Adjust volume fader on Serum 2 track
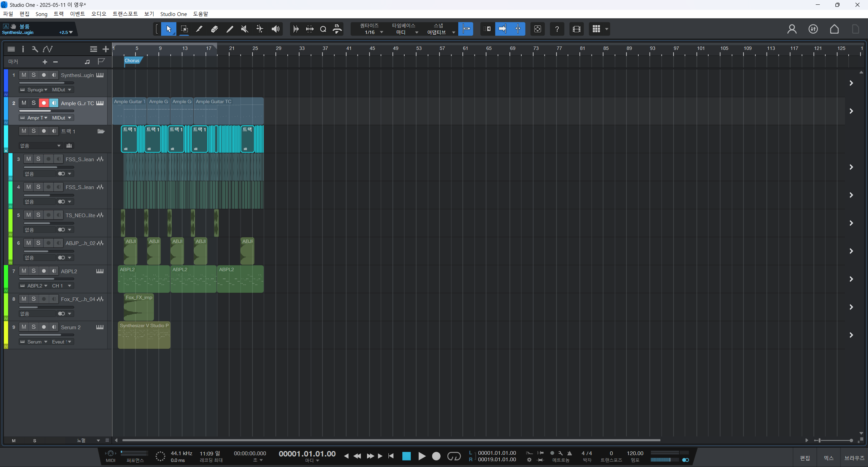Image resolution: width=868 pixels, height=467 pixels. click(46, 335)
